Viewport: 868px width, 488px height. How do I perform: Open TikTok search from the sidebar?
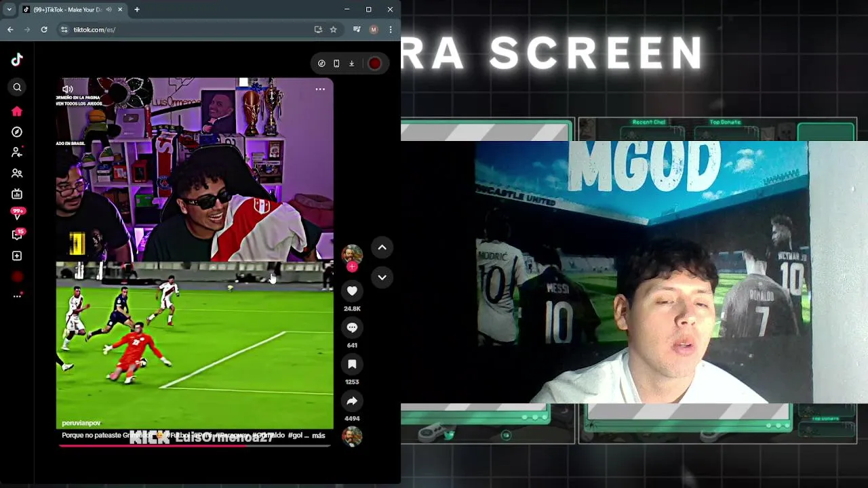pyautogui.click(x=17, y=87)
